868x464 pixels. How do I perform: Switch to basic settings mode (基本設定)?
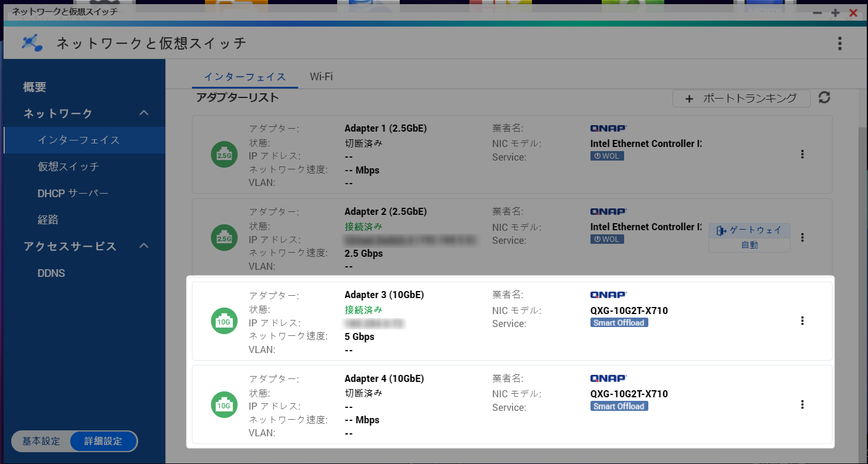tap(41, 441)
